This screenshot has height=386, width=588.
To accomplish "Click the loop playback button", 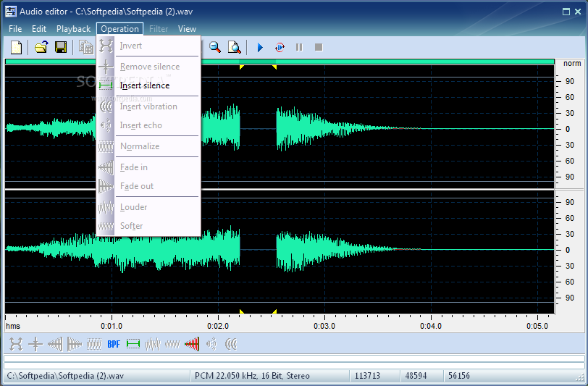I will pyautogui.click(x=280, y=47).
